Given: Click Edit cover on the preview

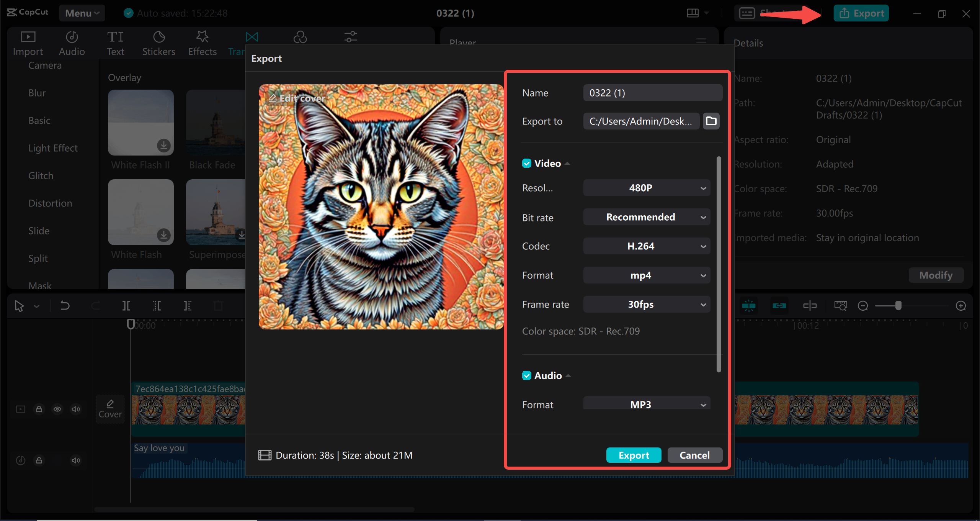Looking at the screenshot, I should coord(297,98).
